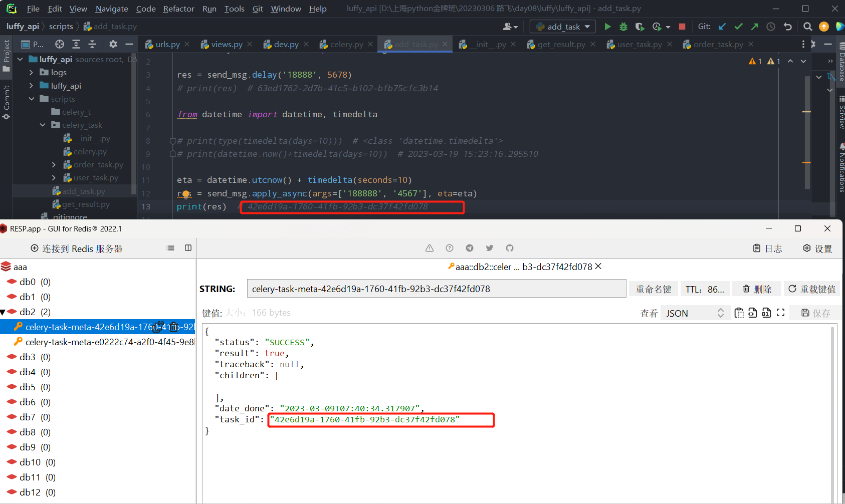Select opened file target icon in Project panel
This screenshot has width=845, height=504.
click(60, 44)
